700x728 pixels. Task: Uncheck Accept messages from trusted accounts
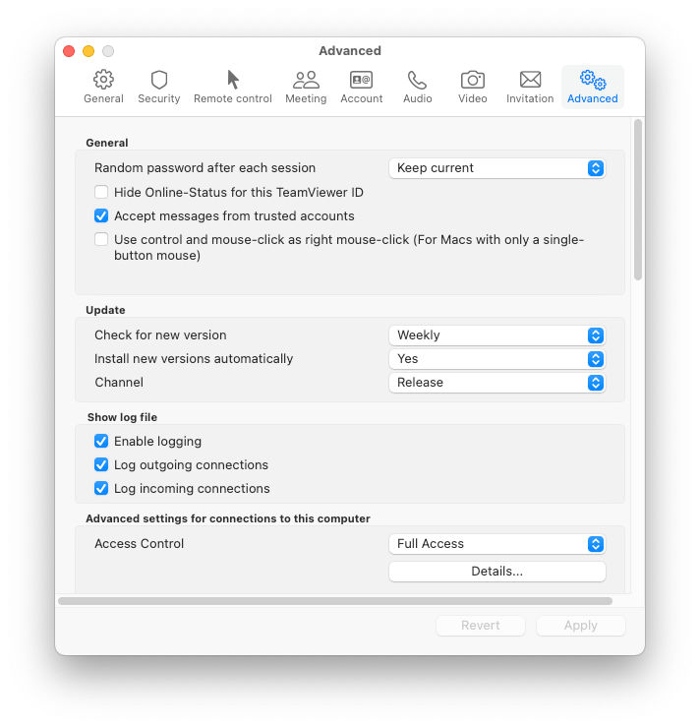click(x=101, y=215)
